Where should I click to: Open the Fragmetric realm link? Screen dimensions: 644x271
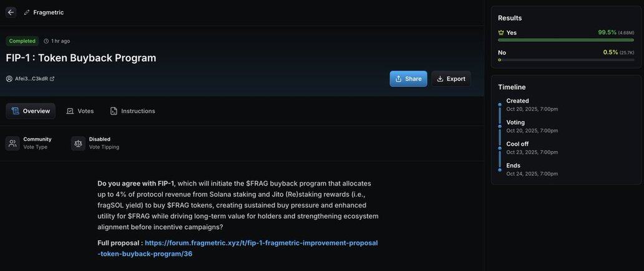(48, 12)
